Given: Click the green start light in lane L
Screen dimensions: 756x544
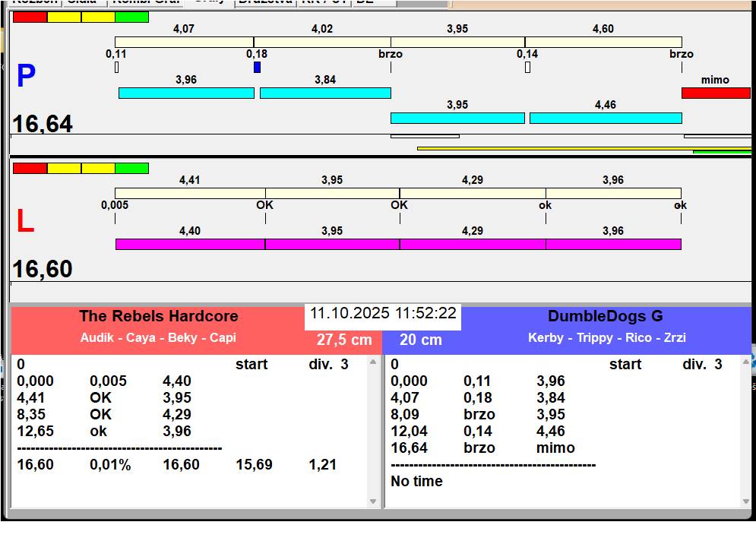Looking at the screenshot, I should (131, 168).
